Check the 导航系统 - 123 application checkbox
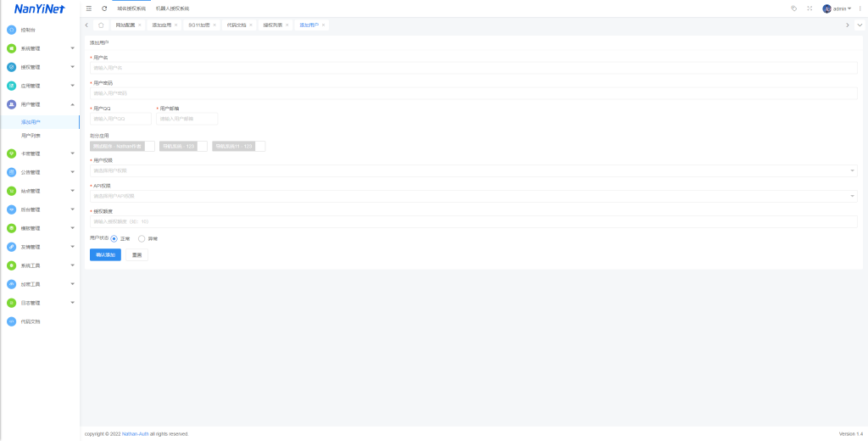The image size is (868, 441). (x=202, y=146)
